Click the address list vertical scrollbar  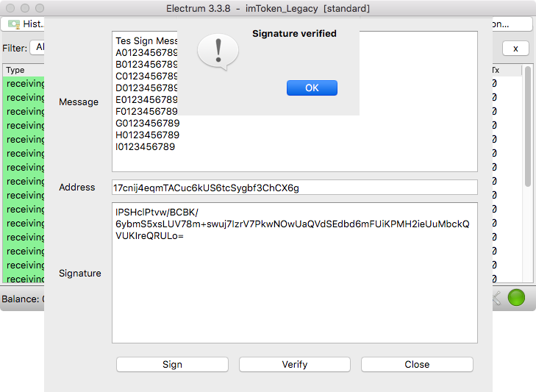(x=527, y=126)
